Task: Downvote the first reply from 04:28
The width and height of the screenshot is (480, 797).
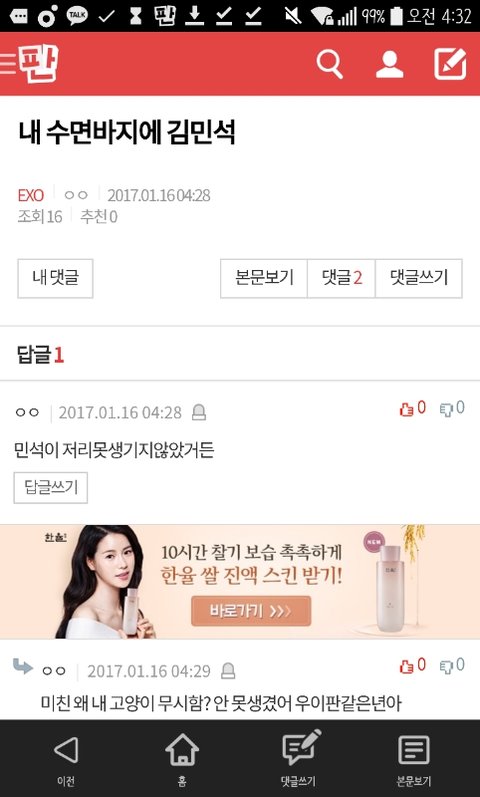Action: [452, 408]
